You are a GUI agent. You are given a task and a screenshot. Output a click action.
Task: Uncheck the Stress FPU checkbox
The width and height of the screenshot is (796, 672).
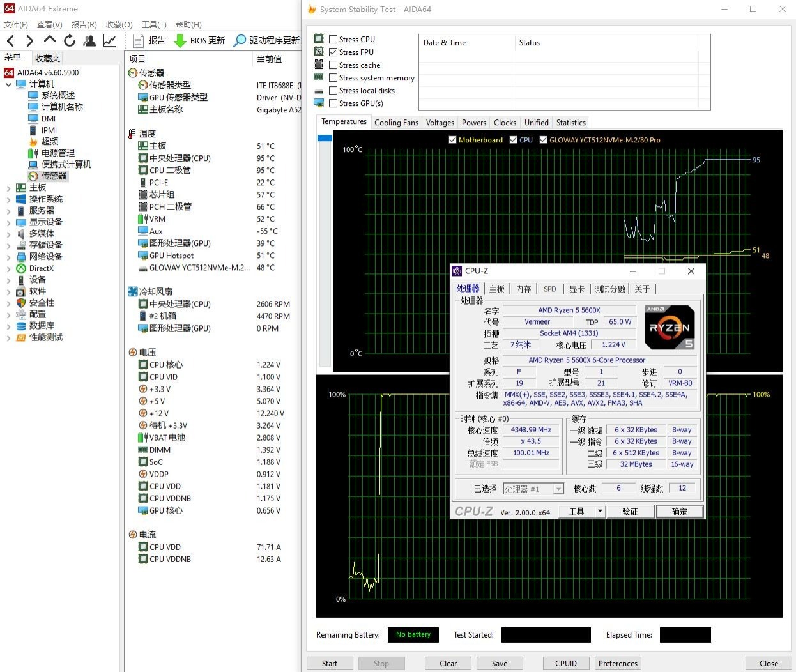(x=333, y=52)
